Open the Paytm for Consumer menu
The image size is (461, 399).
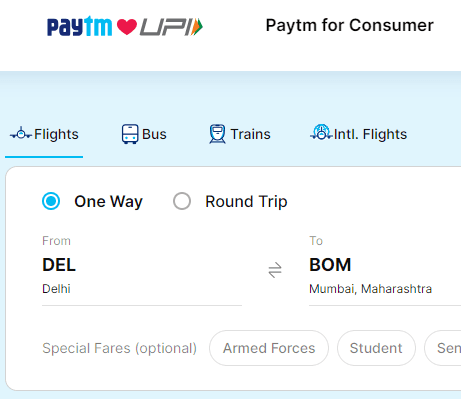click(x=349, y=25)
